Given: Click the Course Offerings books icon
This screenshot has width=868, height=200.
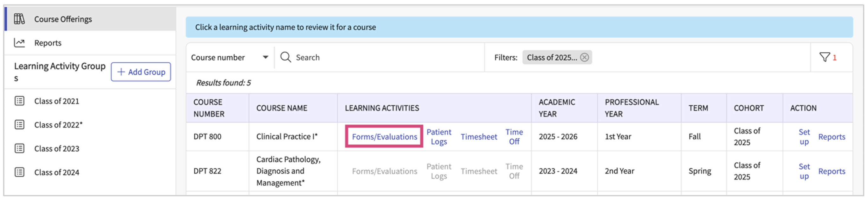Looking at the screenshot, I should point(19,19).
